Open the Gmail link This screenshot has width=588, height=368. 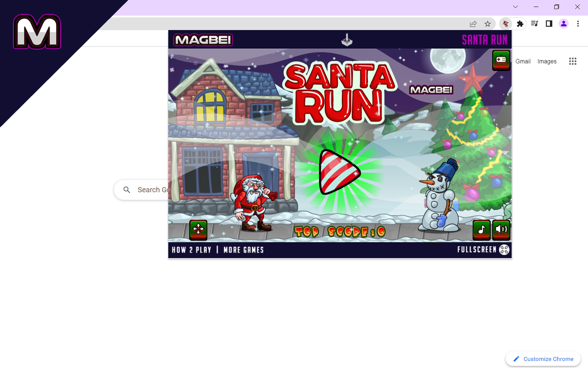point(523,61)
